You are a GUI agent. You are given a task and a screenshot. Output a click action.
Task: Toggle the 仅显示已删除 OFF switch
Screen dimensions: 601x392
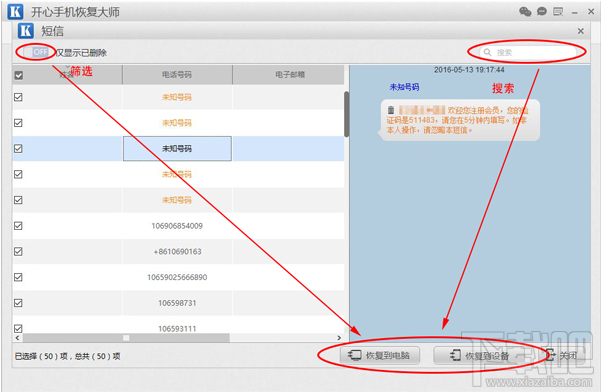pyautogui.click(x=37, y=52)
